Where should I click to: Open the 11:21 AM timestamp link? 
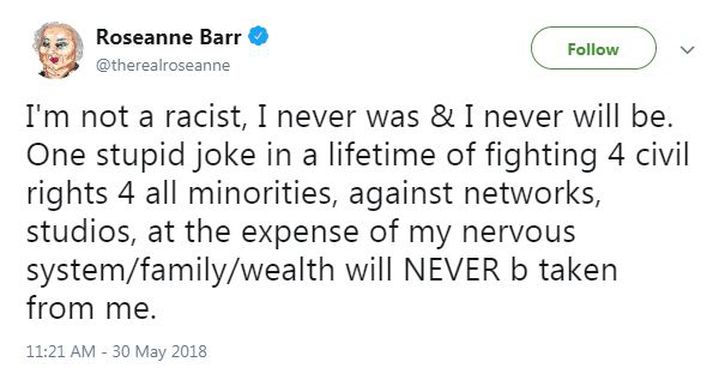pos(61,352)
